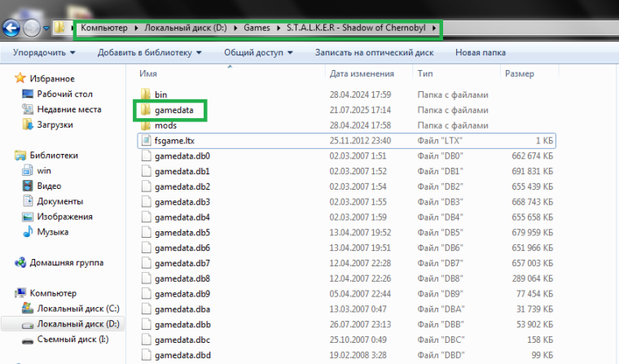Select Локальный диск (D:) breadcrumb segment
Screen dimensions: 619x364
(186, 28)
